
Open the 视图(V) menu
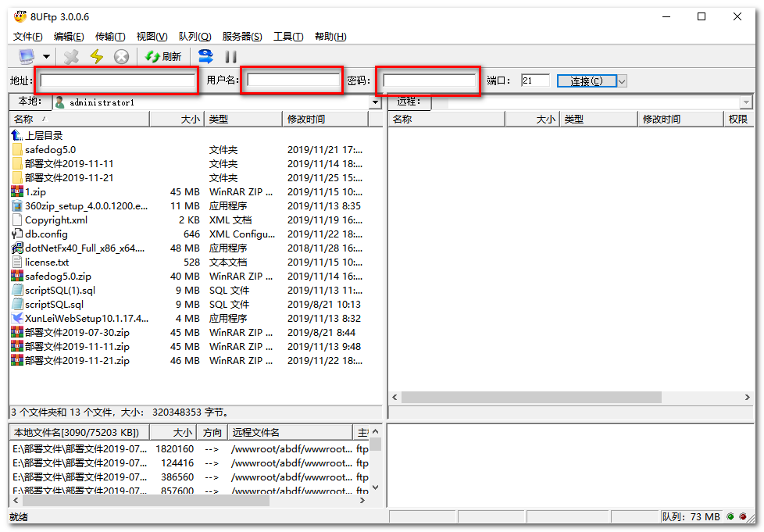tap(152, 37)
